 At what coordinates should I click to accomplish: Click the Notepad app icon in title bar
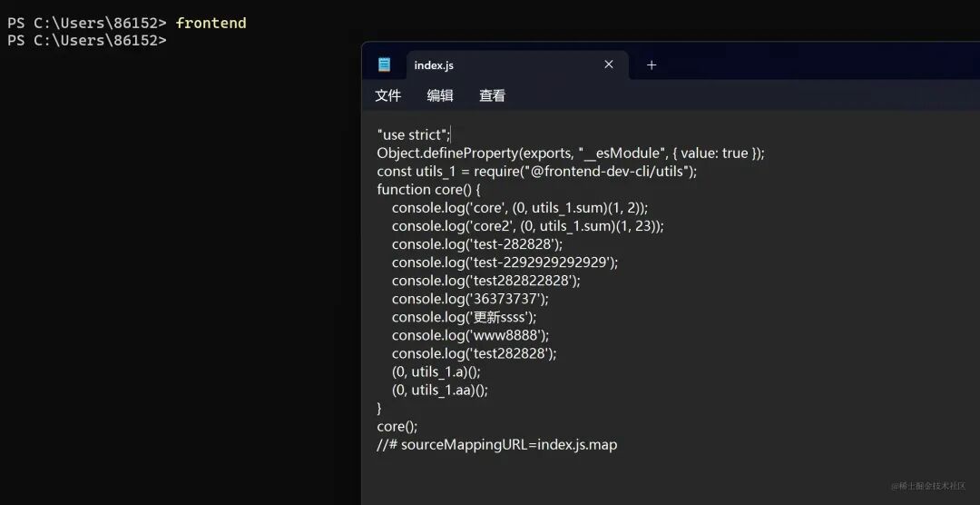pyautogui.click(x=384, y=64)
